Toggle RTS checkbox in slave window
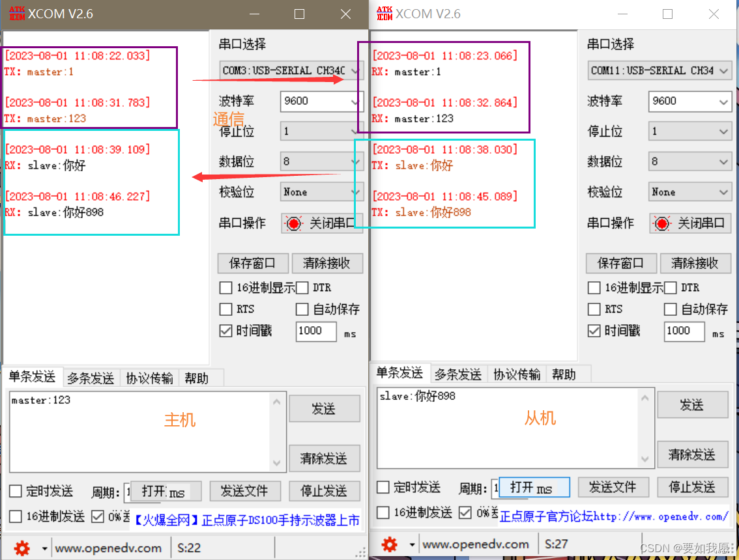This screenshot has width=739, height=560. [594, 309]
